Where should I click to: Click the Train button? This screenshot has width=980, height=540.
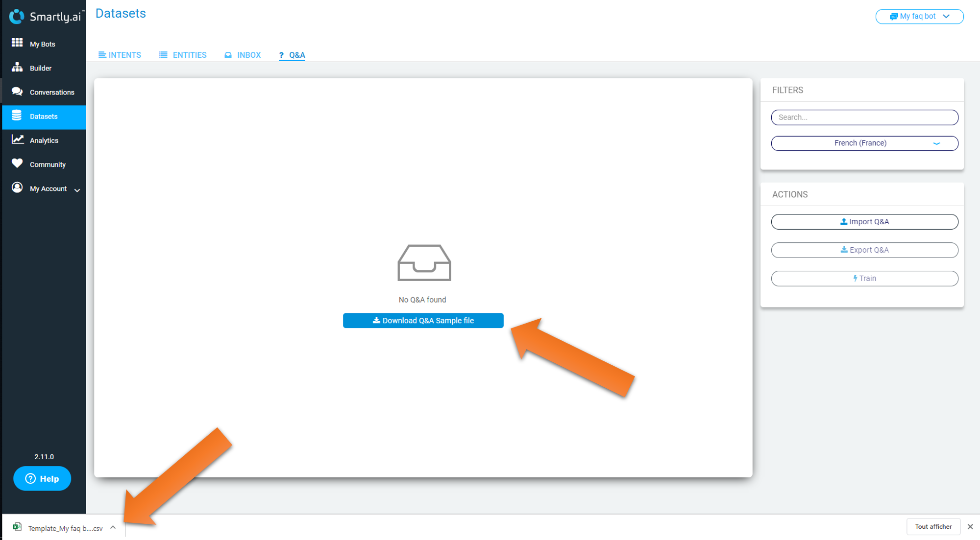pos(864,279)
